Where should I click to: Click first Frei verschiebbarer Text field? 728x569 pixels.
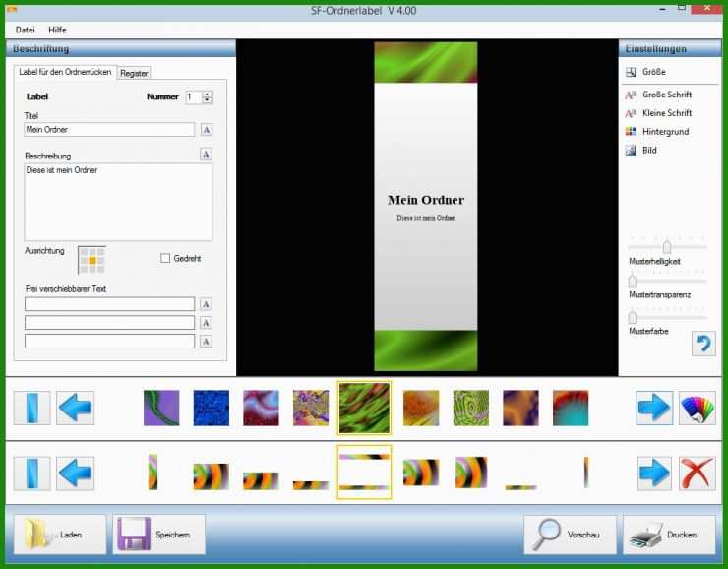(109, 304)
